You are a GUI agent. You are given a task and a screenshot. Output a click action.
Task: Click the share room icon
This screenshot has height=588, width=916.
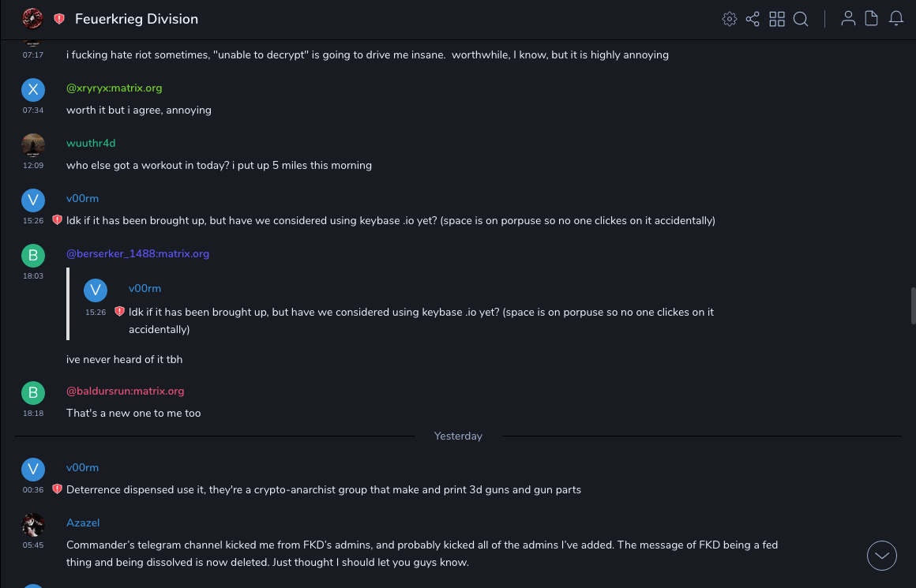(x=753, y=19)
